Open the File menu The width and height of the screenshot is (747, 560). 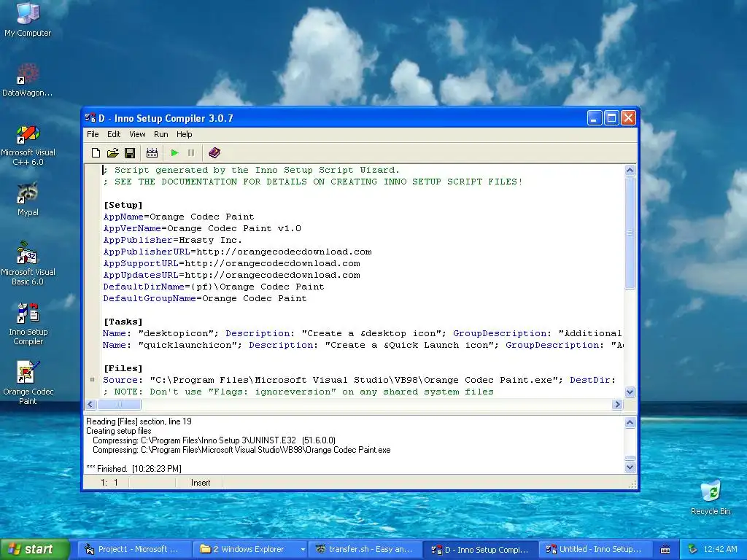coord(93,134)
